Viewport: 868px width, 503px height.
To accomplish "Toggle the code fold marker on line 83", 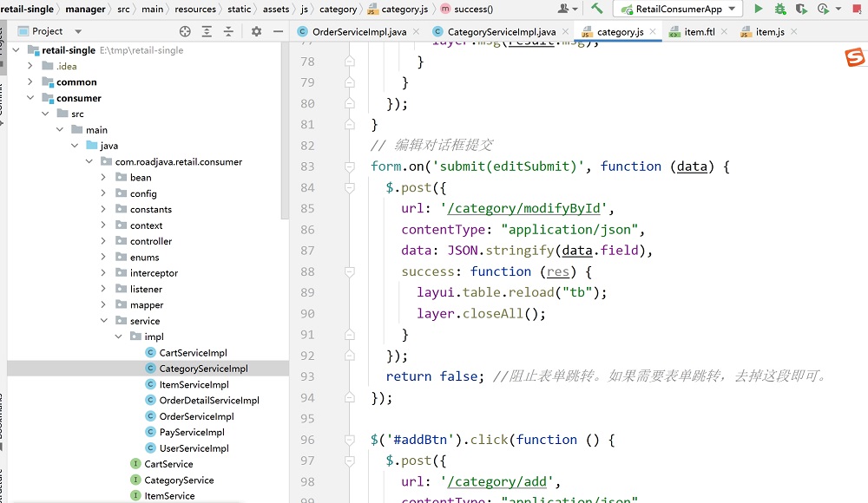I will 349,167.
